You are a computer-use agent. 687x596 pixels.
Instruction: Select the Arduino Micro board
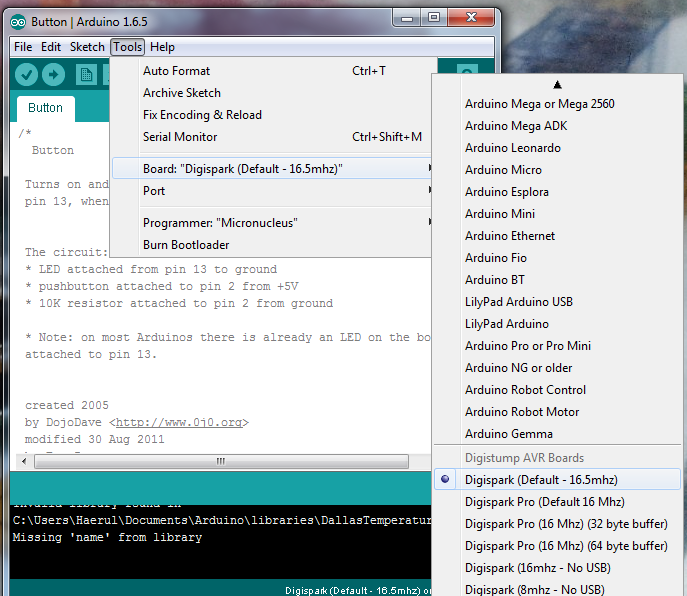(557, 170)
